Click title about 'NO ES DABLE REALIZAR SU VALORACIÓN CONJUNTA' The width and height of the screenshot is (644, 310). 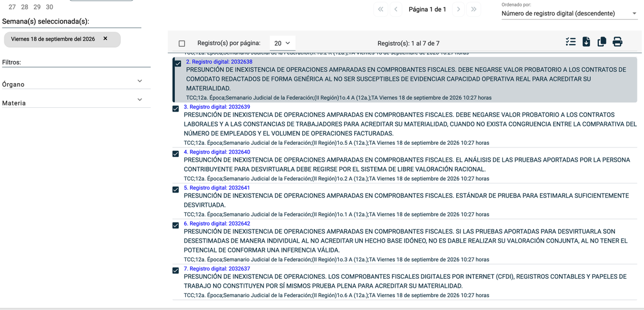tap(405, 241)
